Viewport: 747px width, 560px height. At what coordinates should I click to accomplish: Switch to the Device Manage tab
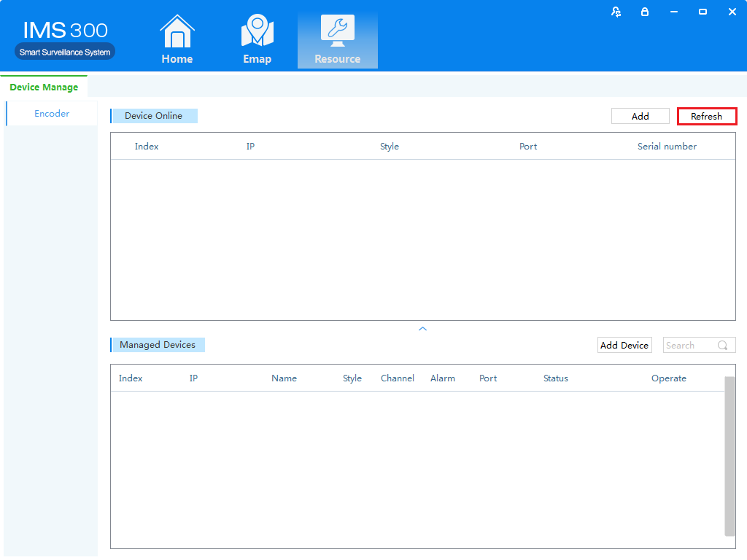point(44,87)
